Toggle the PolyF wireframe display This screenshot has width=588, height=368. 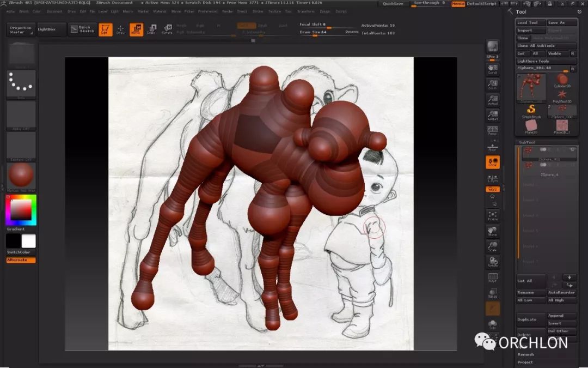[x=492, y=278]
